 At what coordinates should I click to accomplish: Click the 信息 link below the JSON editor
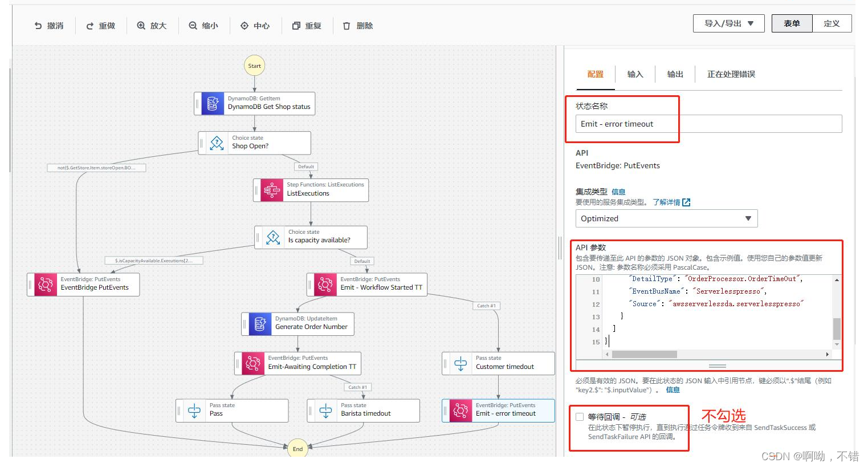click(x=673, y=390)
